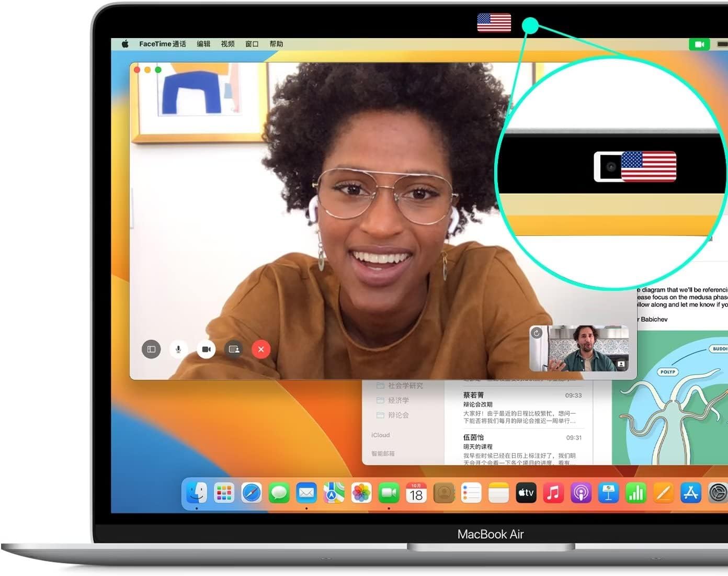Click the green camera status indicator

pos(699,44)
